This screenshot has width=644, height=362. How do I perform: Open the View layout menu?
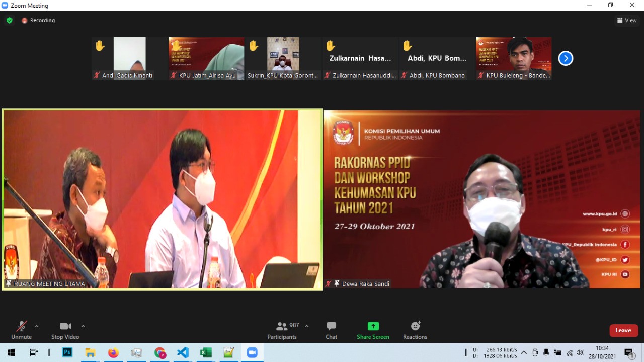point(627,21)
